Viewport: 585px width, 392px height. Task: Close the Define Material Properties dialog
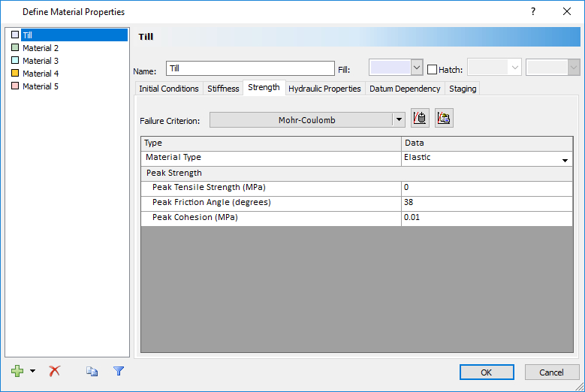click(x=567, y=11)
